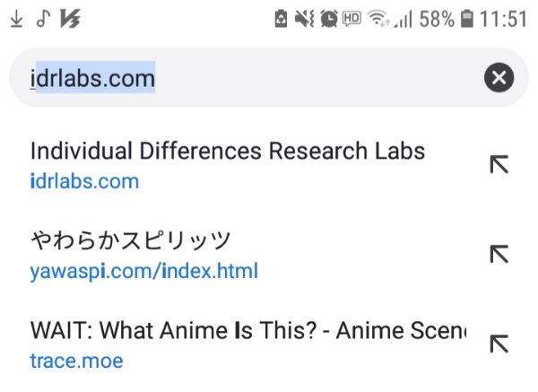538x392 pixels.
Task: Insert idrlabs.com suggestion via arrow icon
Action: [x=499, y=164]
